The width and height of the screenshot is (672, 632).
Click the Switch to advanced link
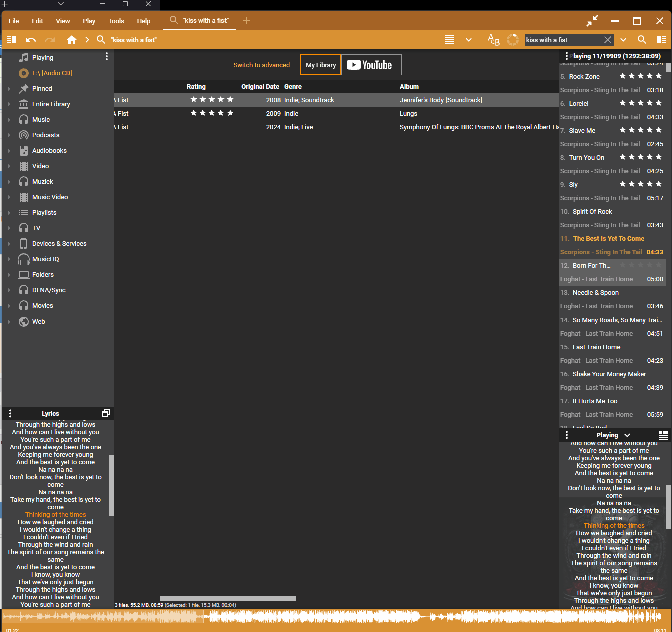261,65
